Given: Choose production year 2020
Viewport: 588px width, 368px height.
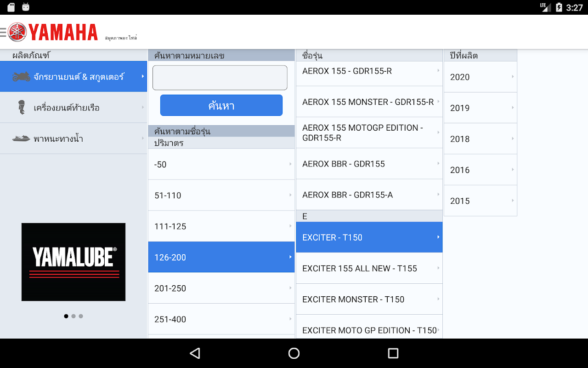Looking at the screenshot, I should (x=481, y=77).
